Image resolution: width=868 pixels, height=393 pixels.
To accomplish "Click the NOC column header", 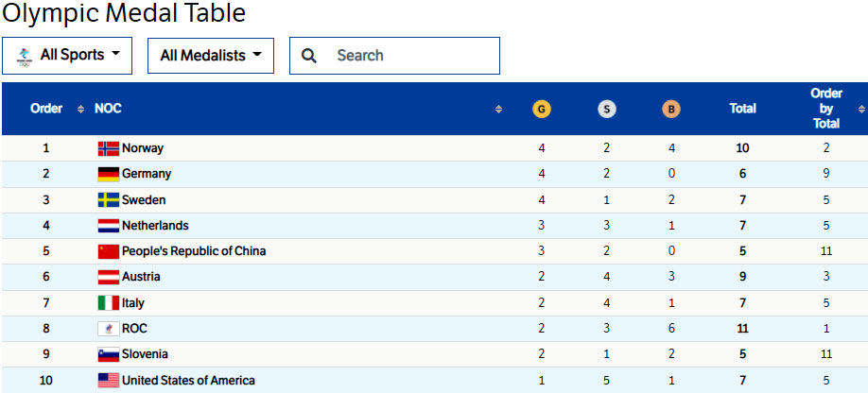I will click(x=108, y=109).
